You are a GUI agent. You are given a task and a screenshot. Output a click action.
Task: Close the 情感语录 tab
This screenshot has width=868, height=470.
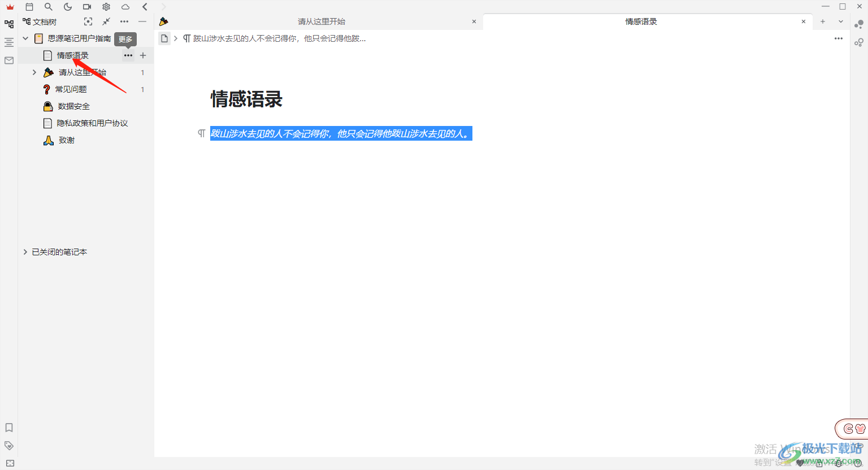pos(804,21)
